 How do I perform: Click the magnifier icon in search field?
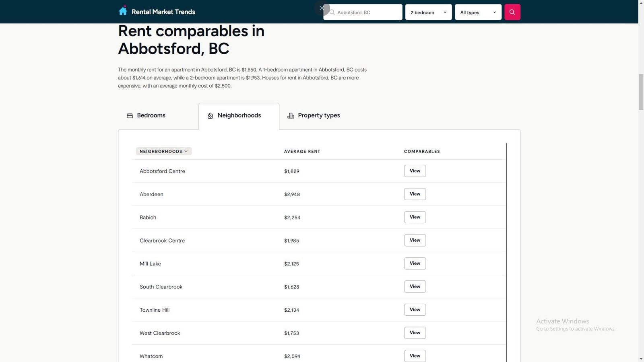point(332,12)
